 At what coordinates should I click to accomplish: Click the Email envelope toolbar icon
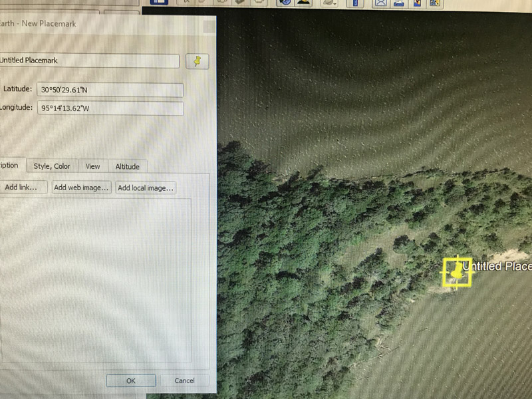pos(381,3)
